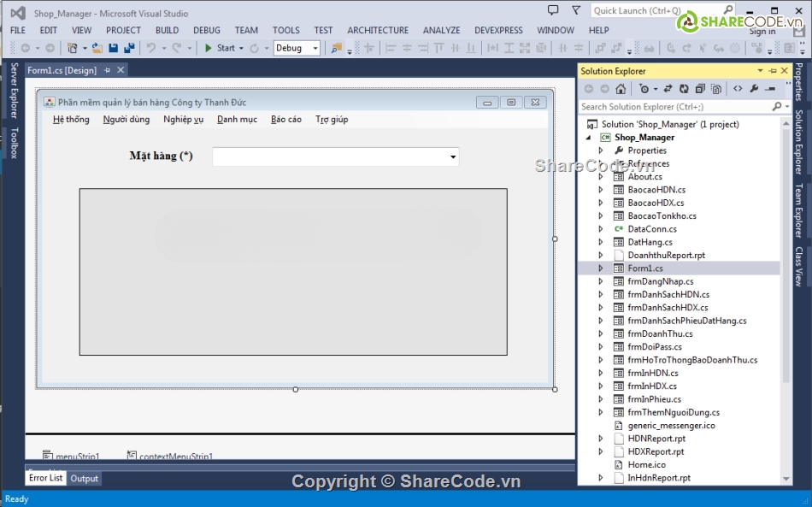The width and height of the screenshot is (812, 507).
Task: Select the menuStrip1 component in tray
Action: tap(71, 456)
